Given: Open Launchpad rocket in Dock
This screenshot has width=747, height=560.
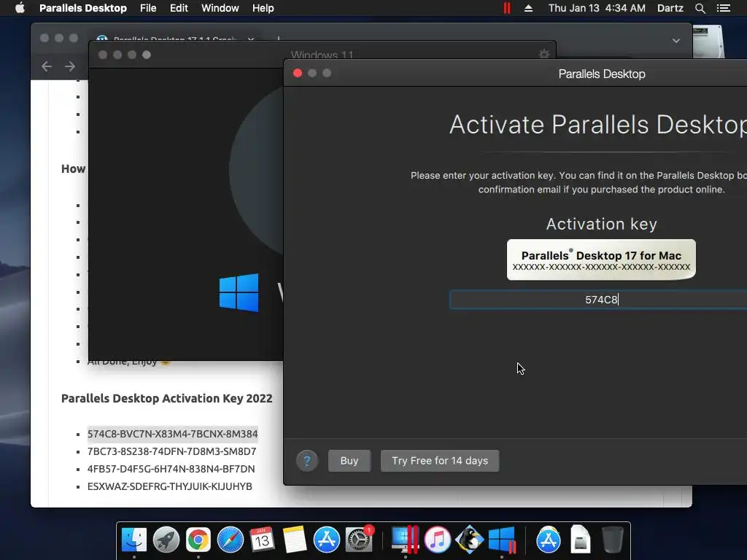Looking at the screenshot, I should click(x=166, y=540).
